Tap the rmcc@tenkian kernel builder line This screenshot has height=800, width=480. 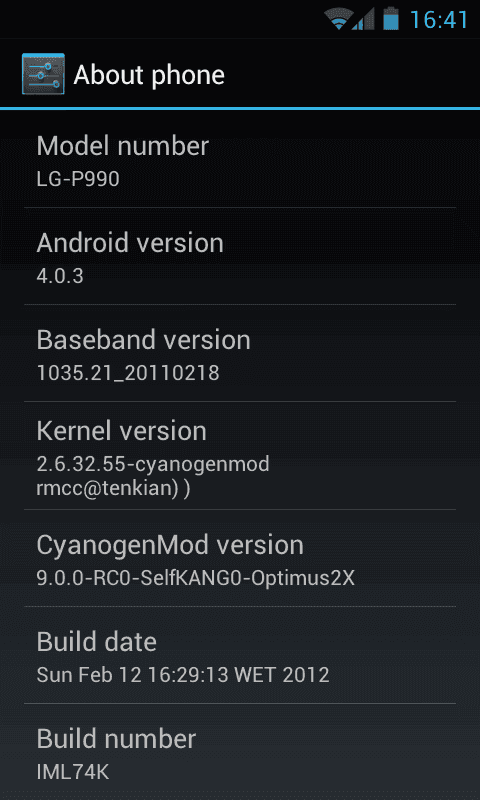(113, 488)
